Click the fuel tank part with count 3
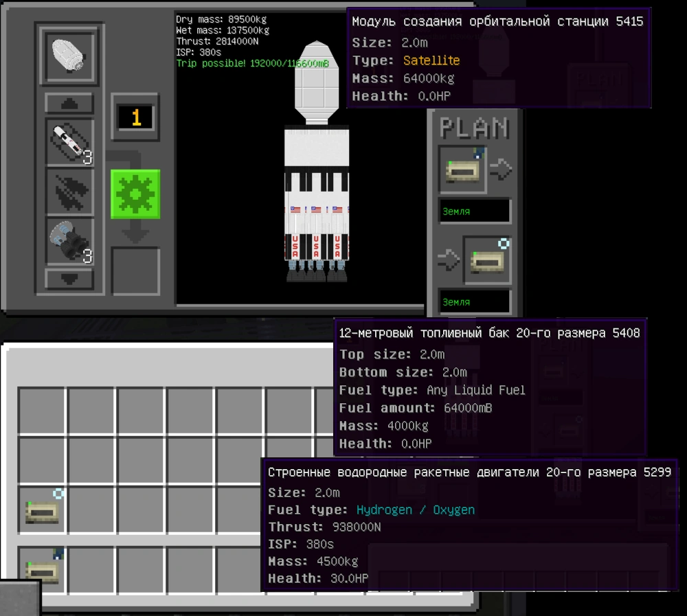687x616 pixels. pyautogui.click(x=70, y=142)
